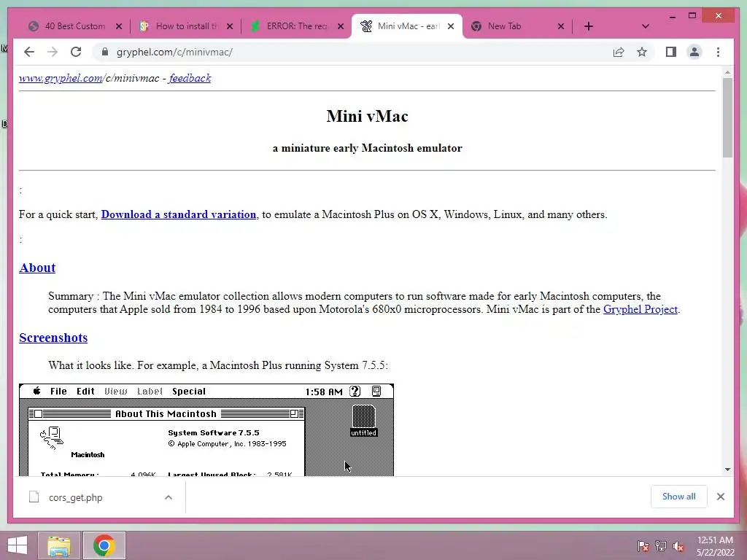Viewport: 747px width, 560px height.
Task: Click the Chrome taskbar icon
Action: (x=104, y=545)
